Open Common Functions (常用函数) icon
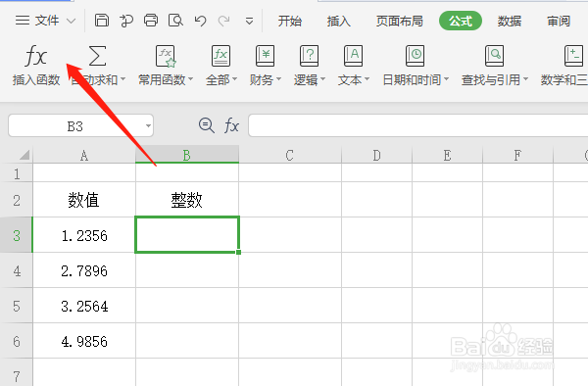The image size is (588, 386). (166, 56)
